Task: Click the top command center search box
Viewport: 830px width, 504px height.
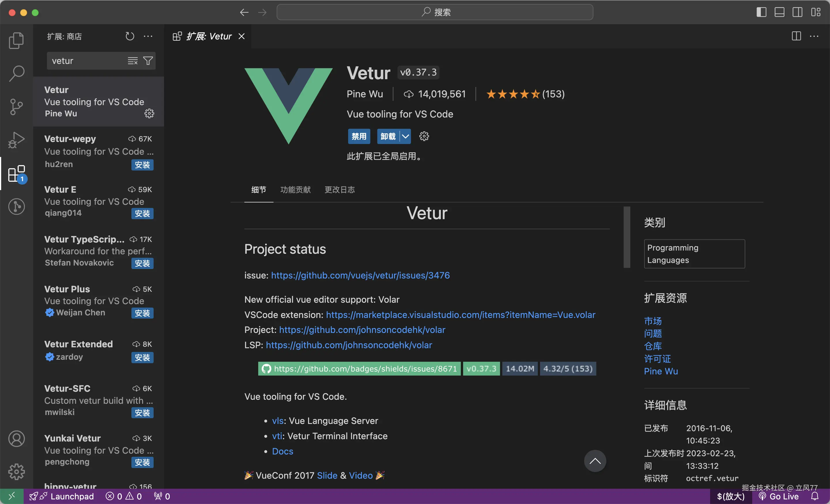Action: pos(435,12)
